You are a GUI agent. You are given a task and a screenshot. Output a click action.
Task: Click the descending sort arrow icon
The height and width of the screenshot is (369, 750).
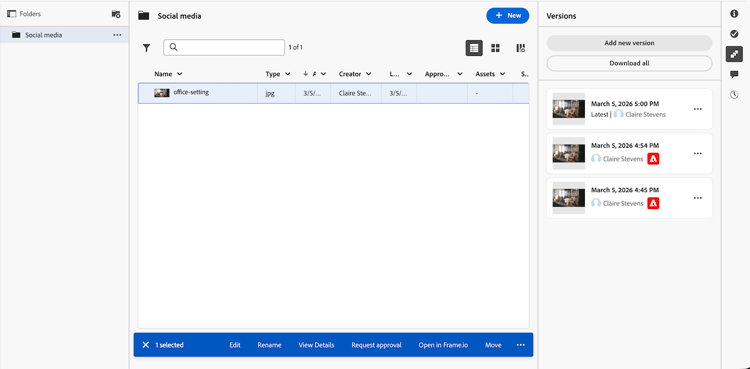(306, 74)
